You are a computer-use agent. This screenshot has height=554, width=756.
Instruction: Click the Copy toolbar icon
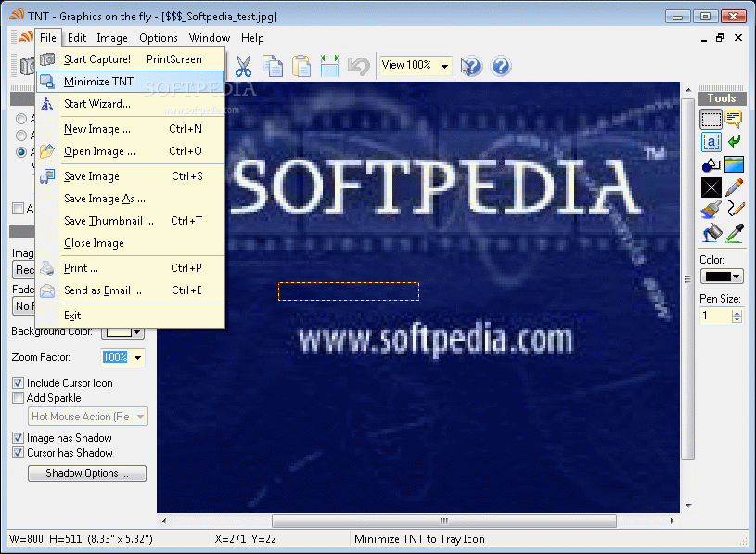273,66
